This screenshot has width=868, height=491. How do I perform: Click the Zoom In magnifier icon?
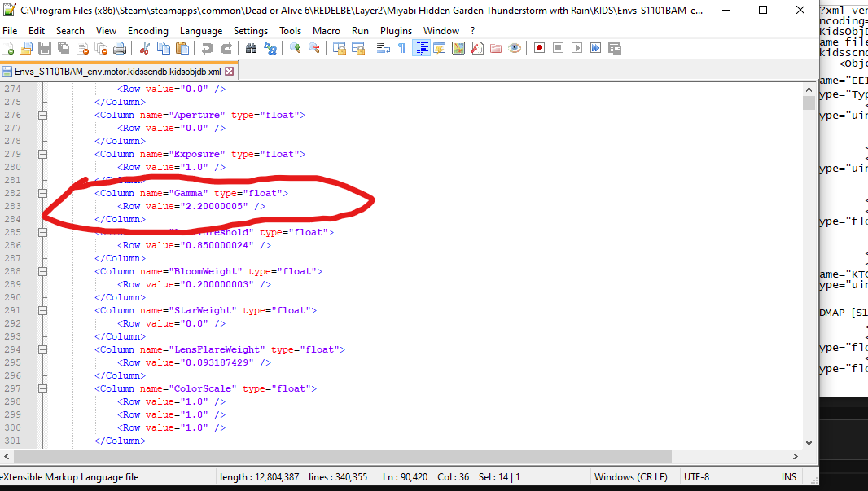point(295,49)
